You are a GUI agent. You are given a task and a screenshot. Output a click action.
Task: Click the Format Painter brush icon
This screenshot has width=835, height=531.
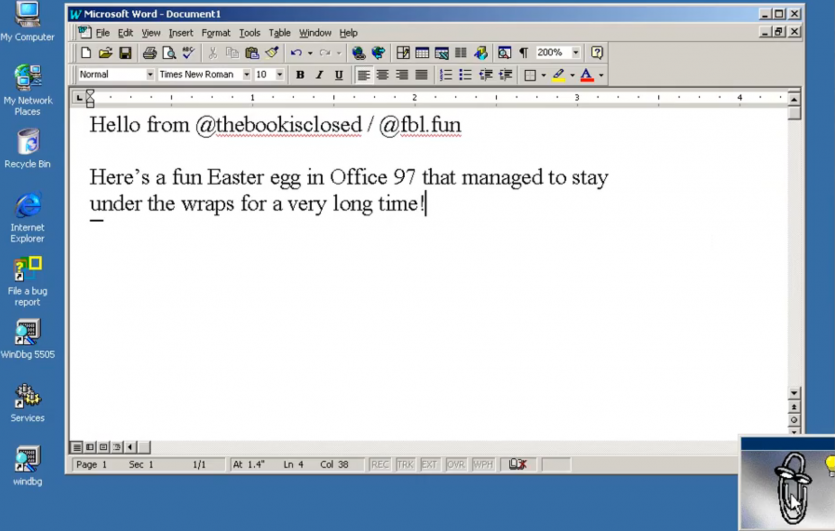point(271,53)
